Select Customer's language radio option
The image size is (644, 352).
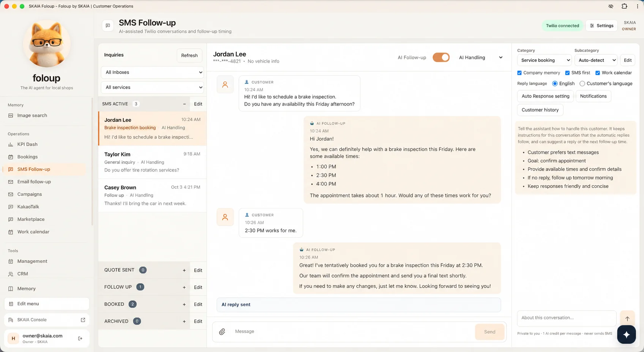[582, 84]
